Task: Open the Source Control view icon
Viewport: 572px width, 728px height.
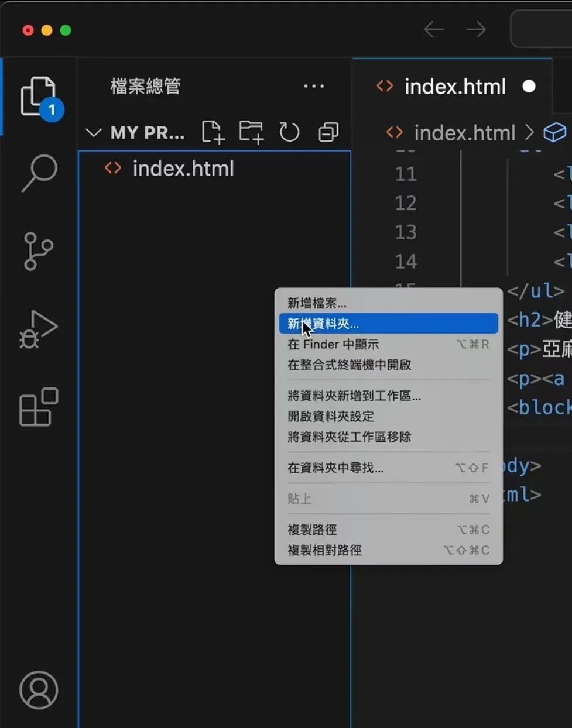Action: pos(39,251)
